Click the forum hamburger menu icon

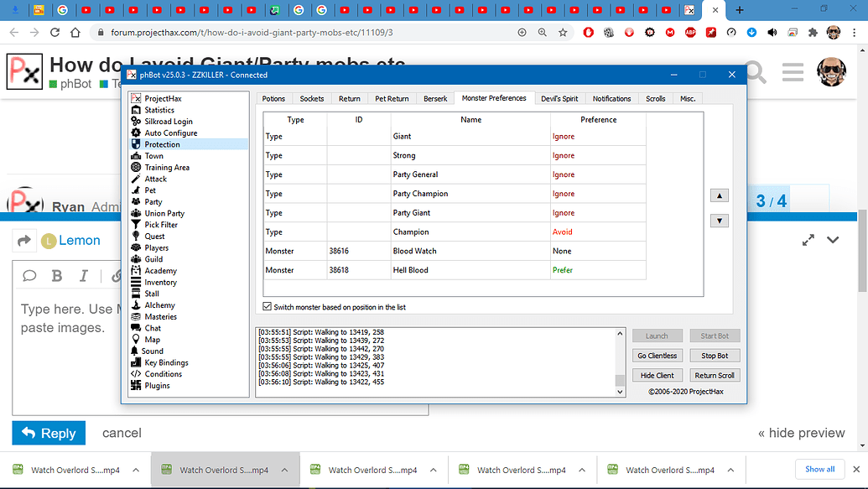pos(793,72)
